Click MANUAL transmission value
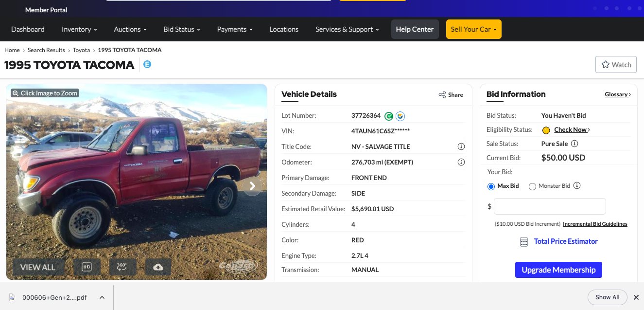This screenshot has height=310, width=644. click(x=365, y=270)
